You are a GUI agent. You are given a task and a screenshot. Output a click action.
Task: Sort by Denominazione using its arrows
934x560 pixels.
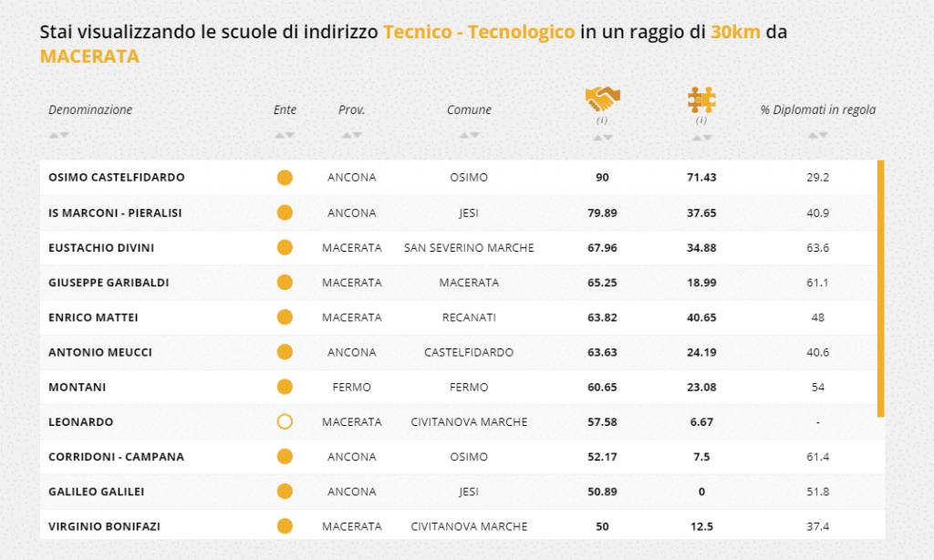59,135
